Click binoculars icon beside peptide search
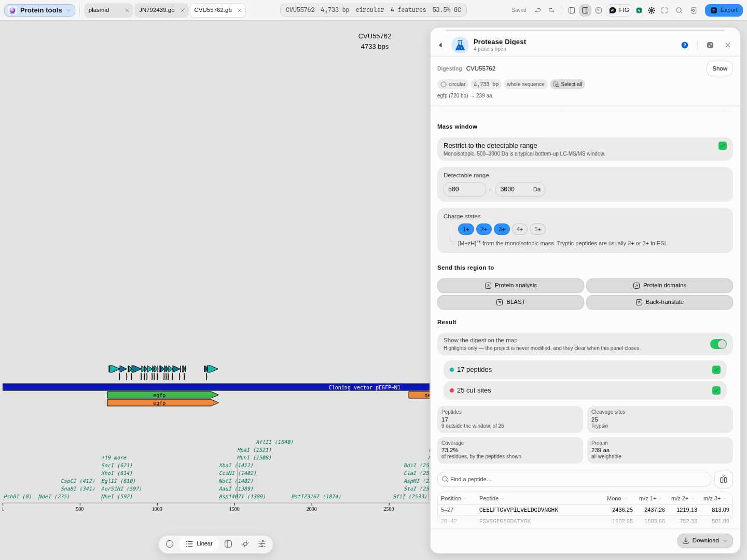 [724, 479]
